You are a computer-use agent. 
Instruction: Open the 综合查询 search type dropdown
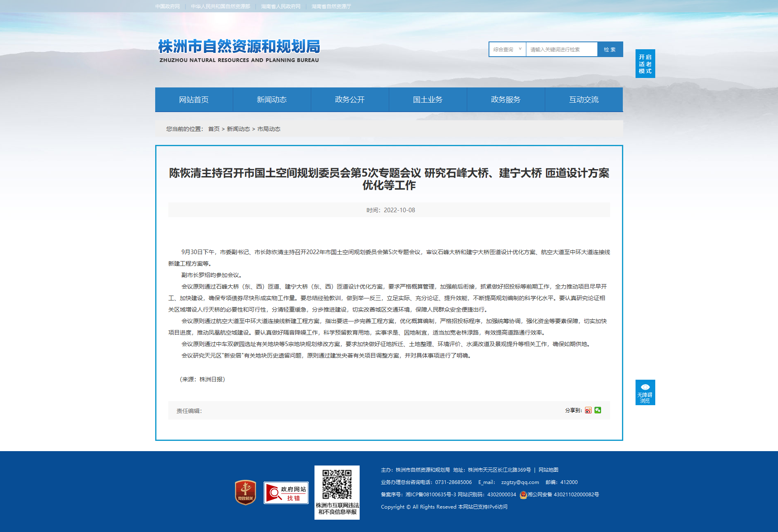507,49
